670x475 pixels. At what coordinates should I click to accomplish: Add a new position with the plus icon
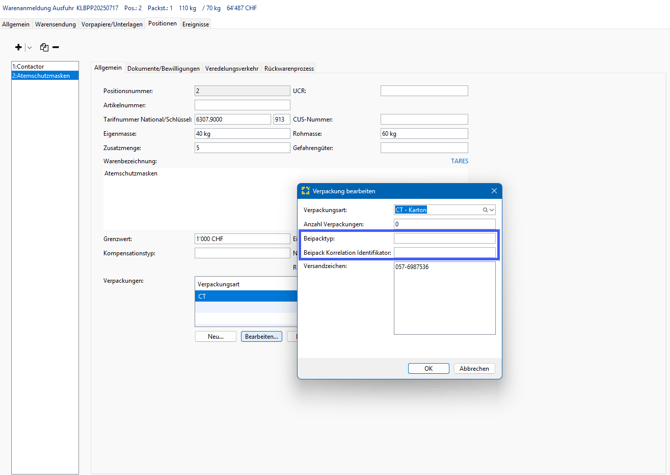coord(18,47)
